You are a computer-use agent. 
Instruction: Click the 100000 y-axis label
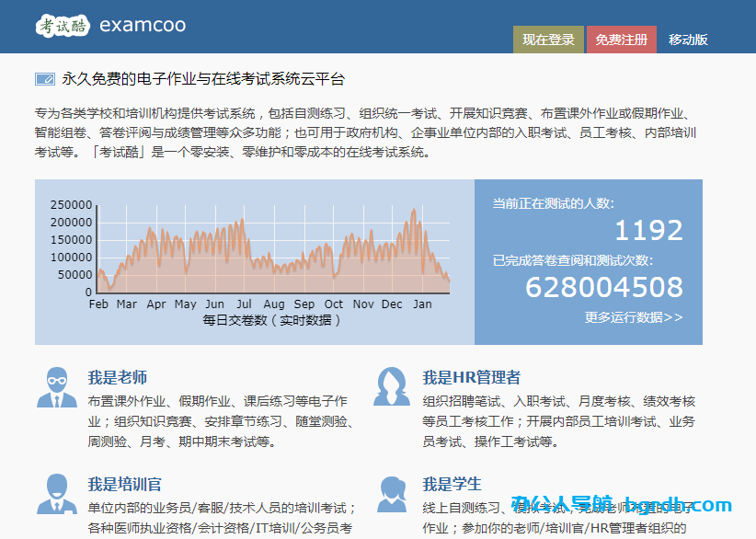coord(71,257)
